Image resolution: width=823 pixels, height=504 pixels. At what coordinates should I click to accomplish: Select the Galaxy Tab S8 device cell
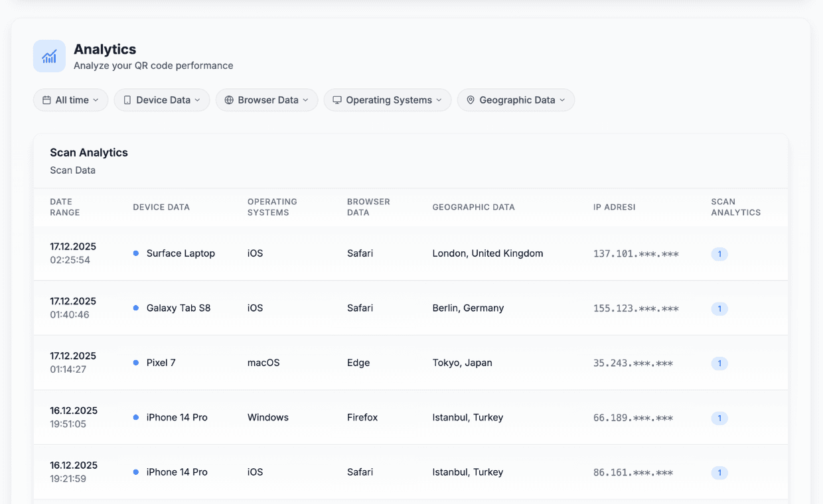click(x=179, y=308)
